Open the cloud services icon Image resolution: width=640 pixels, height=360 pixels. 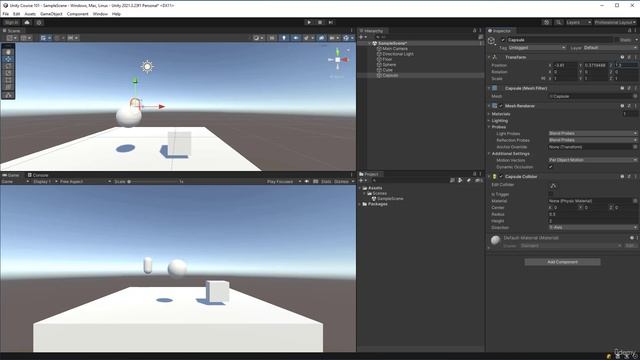tap(27, 22)
